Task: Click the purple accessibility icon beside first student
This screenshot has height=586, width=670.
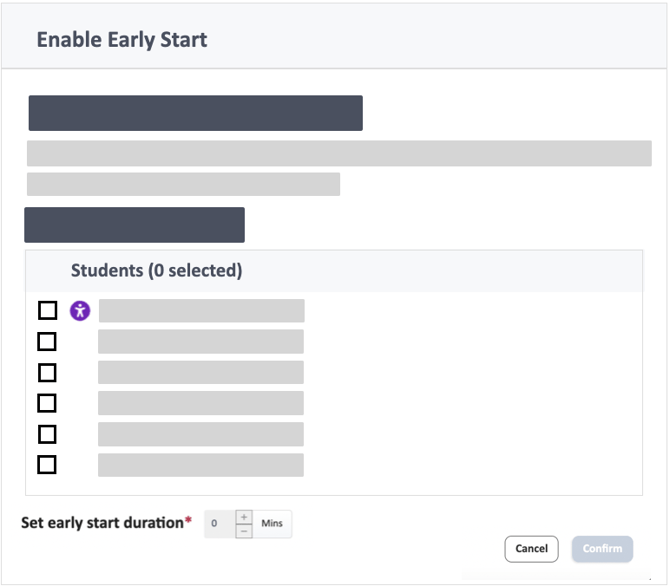Action: [80, 311]
